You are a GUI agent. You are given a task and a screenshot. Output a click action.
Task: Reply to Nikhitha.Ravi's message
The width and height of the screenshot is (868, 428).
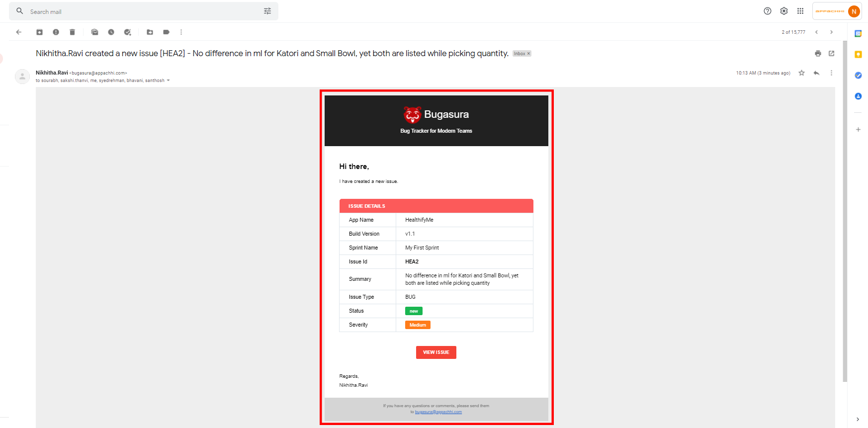click(816, 73)
